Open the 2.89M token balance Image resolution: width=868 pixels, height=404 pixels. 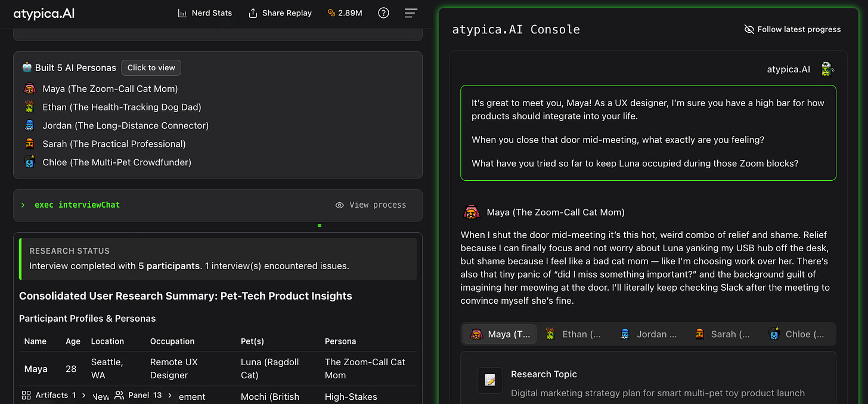click(x=345, y=13)
